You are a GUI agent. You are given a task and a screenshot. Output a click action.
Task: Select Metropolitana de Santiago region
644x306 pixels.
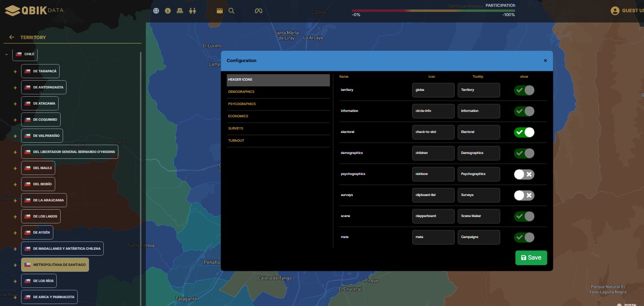55,264
